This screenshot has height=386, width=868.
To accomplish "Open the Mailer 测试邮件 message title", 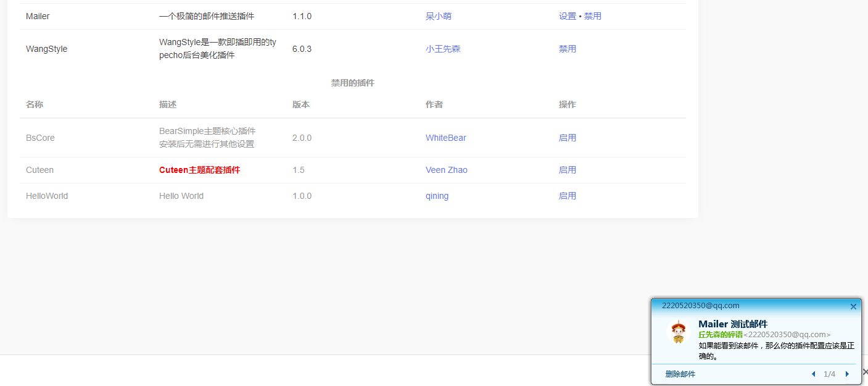I will (x=733, y=324).
